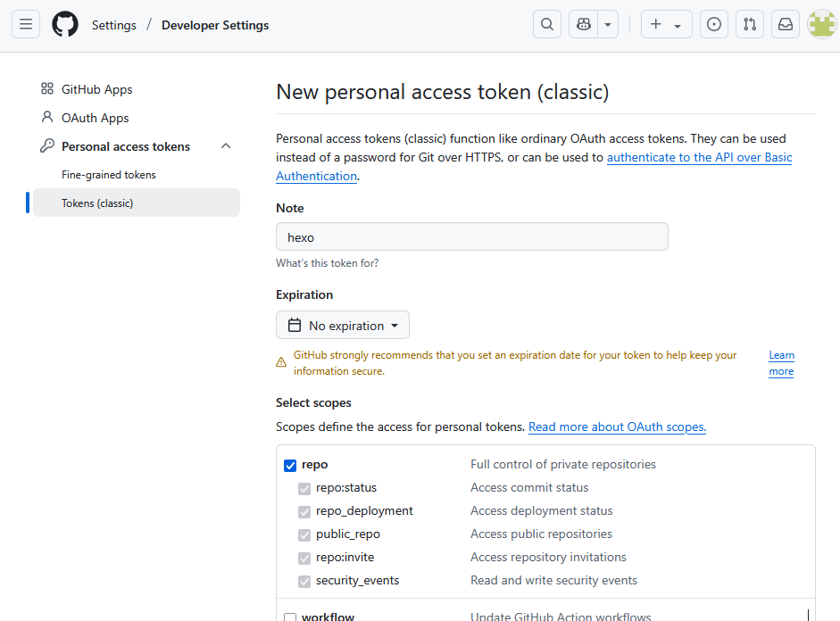Image resolution: width=840 pixels, height=621 pixels.
Task: Open Read more about OAuth scopes link
Action: [x=617, y=427]
